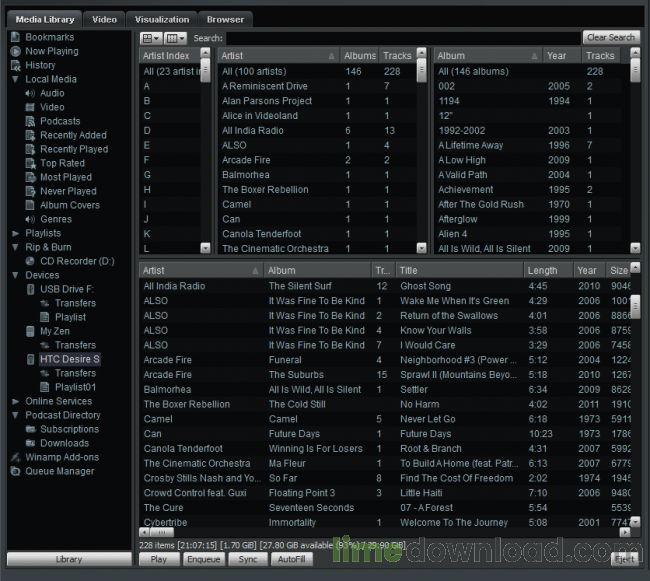
Task: Open the Recently Played view icon
Action: (x=30, y=150)
